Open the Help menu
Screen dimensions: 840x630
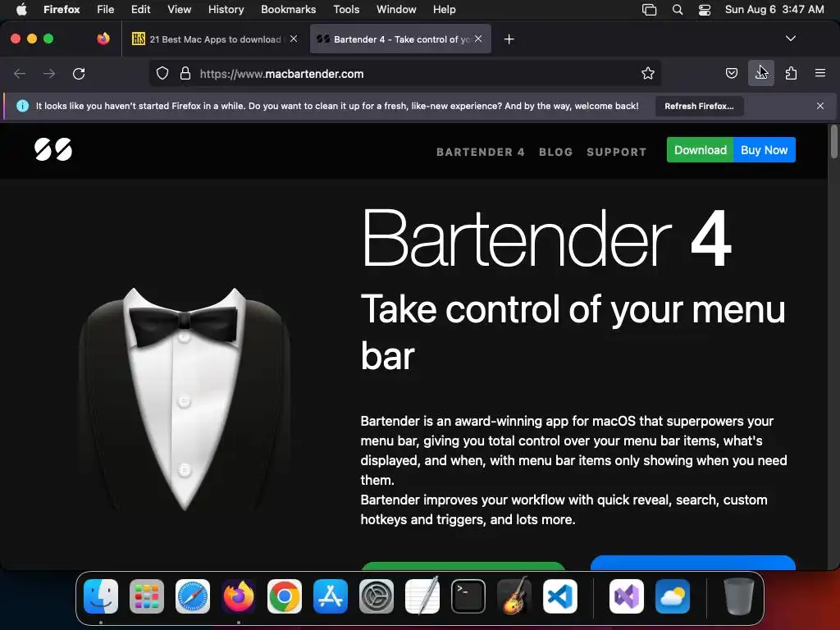(x=444, y=10)
